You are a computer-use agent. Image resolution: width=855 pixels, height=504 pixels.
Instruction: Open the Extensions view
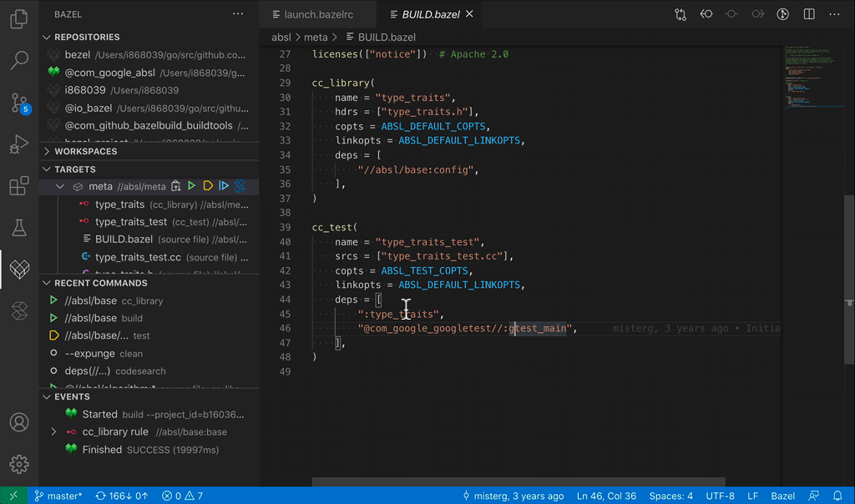point(19,186)
